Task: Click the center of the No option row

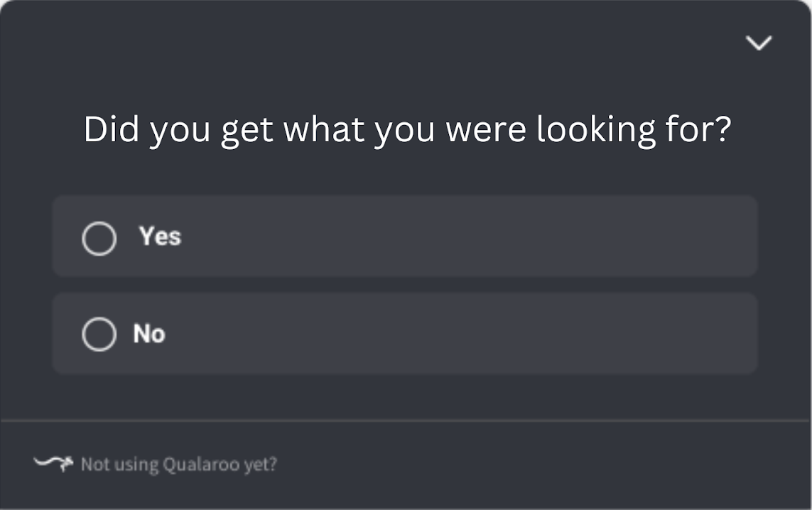Action: (405, 334)
